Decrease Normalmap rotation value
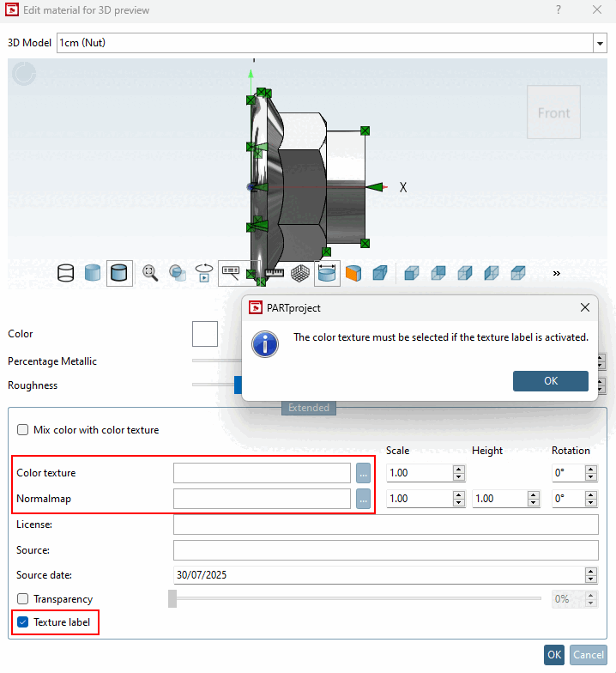 (590, 503)
